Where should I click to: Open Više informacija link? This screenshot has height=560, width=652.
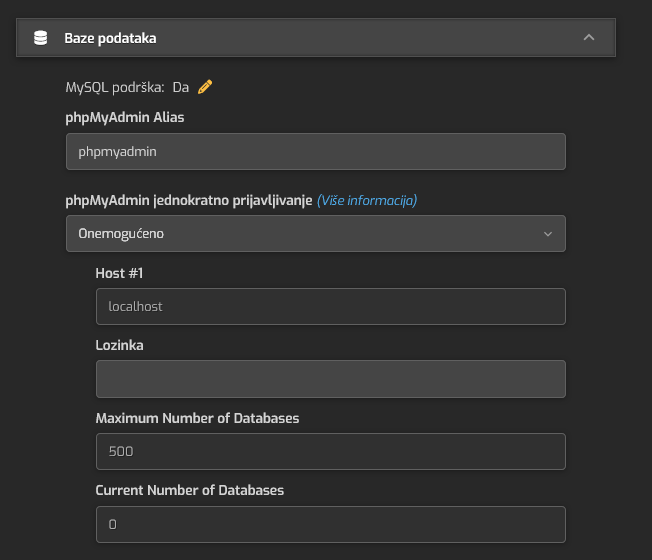[x=367, y=200]
